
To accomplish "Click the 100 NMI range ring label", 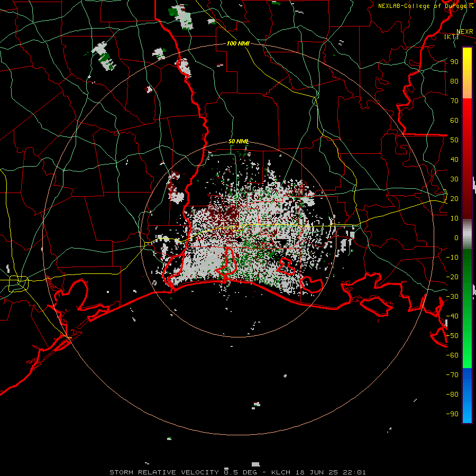I will pos(238,43).
